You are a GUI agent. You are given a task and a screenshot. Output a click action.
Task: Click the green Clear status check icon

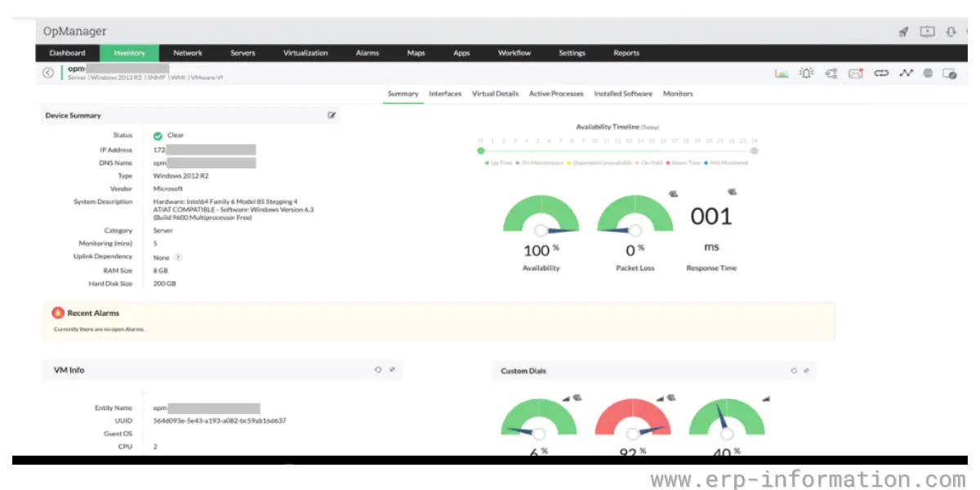click(158, 136)
